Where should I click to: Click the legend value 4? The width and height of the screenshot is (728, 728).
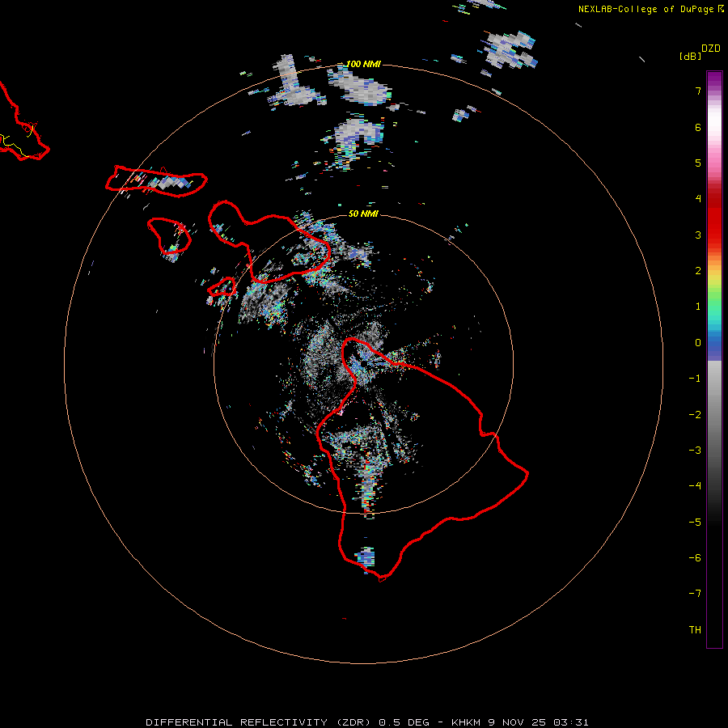click(x=698, y=199)
